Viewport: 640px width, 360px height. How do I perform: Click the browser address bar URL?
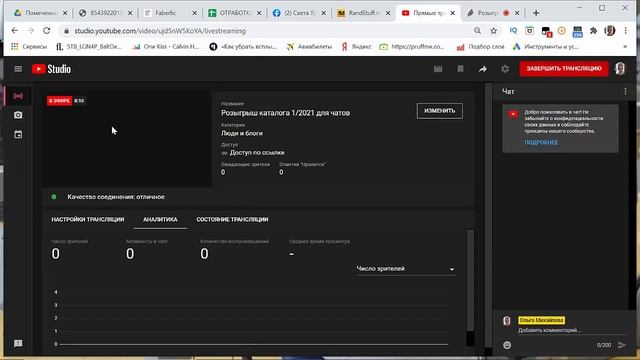coord(160,31)
